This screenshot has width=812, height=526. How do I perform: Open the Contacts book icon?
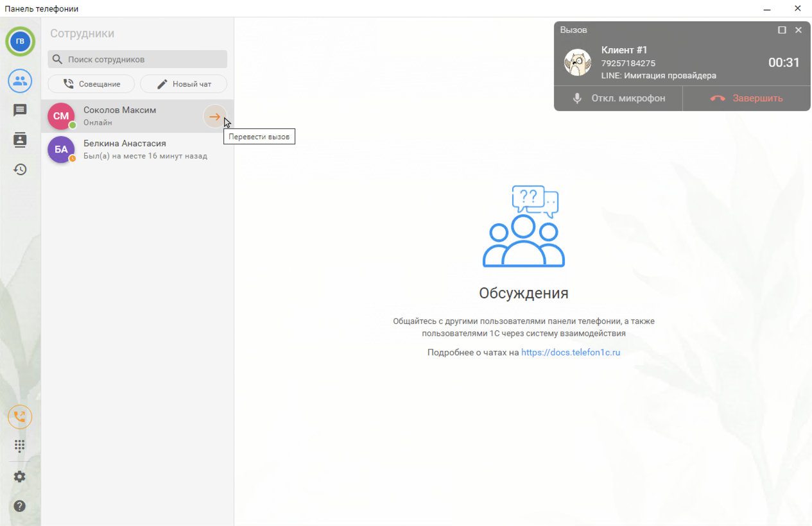click(20, 140)
